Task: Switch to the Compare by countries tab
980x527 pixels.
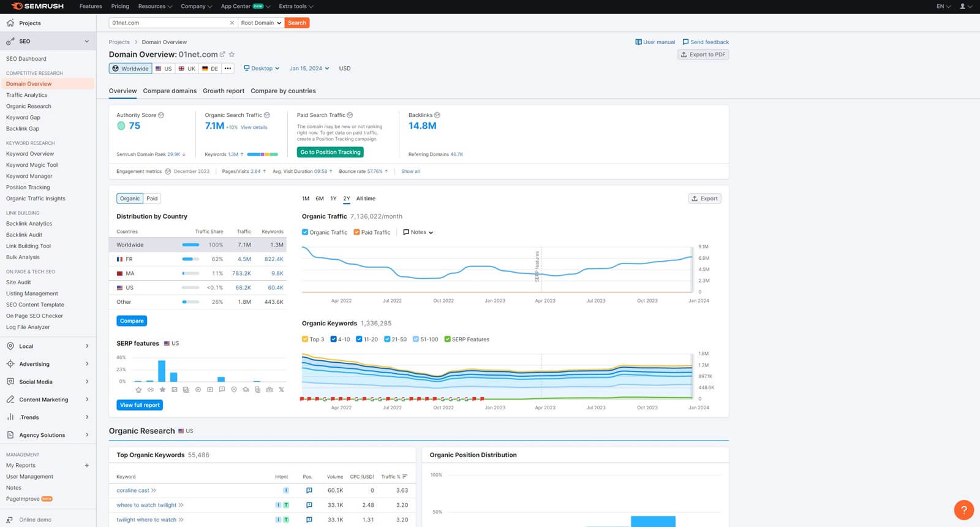Action: (x=283, y=91)
